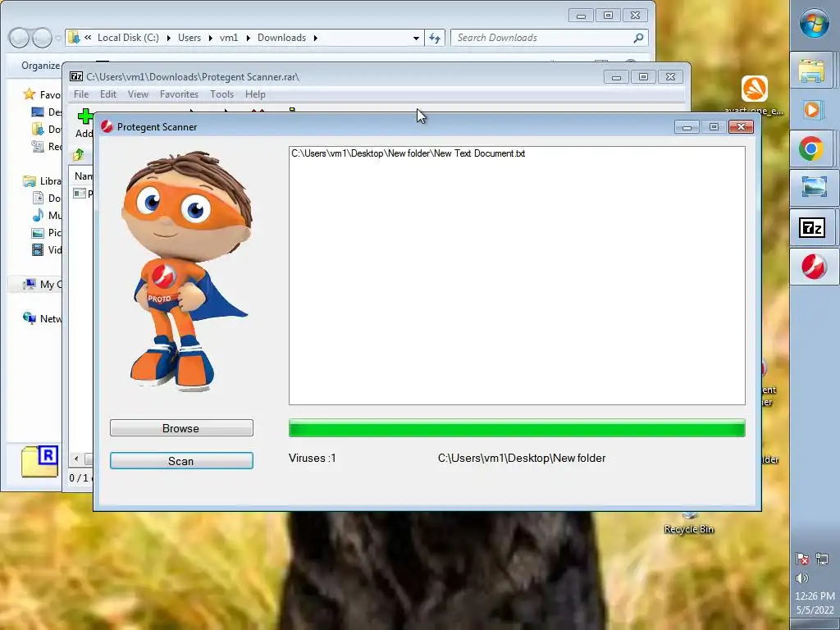Select My Computer icon in Explorer sidebar
This screenshot has height=630, width=840.
[29, 284]
